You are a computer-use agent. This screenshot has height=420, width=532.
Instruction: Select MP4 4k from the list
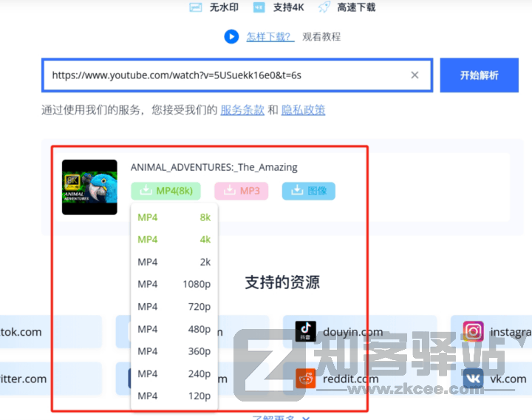(x=174, y=240)
